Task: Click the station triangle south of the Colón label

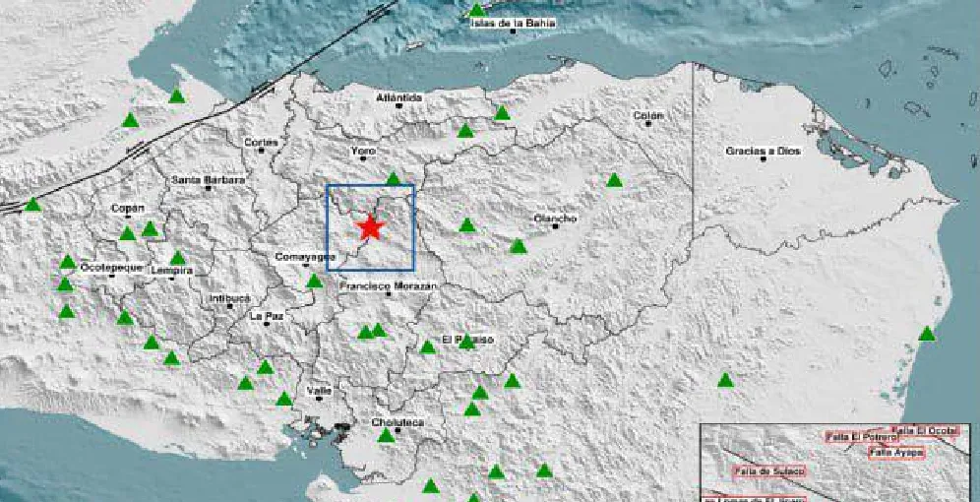Action: 615,181
